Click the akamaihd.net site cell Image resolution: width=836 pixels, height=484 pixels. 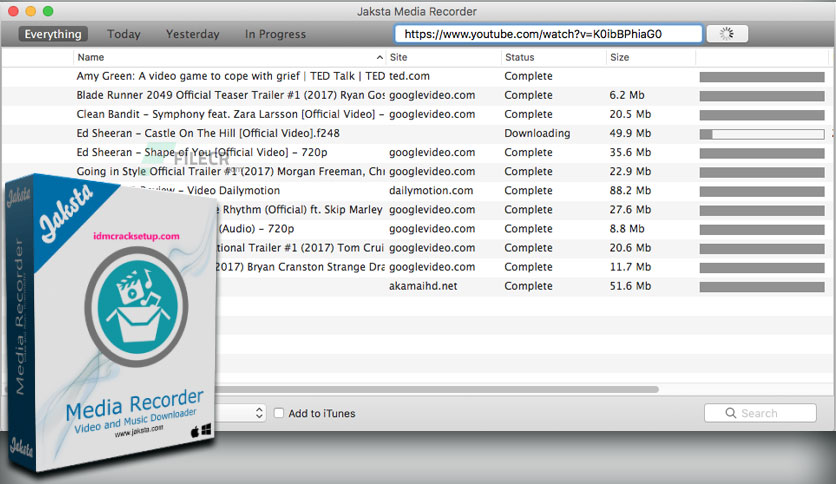[423, 286]
